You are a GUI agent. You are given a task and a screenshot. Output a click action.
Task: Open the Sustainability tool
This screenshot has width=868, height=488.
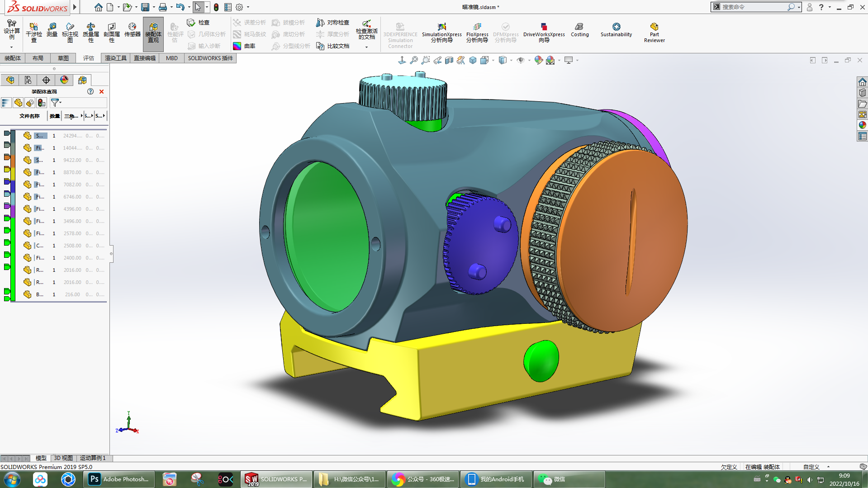616,30
